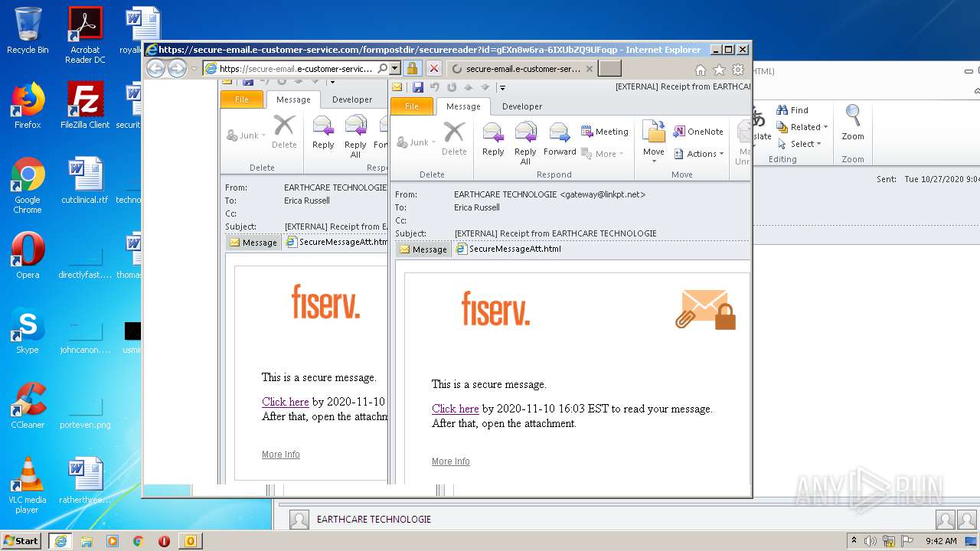
Task: Open the More Info link in the left message copy
Action: point(281,455)
